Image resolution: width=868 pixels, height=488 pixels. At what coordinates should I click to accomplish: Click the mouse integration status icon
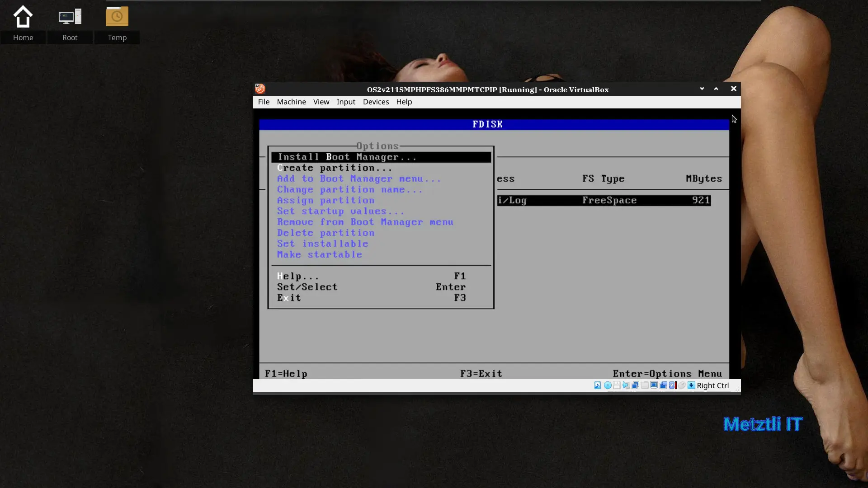682,385
